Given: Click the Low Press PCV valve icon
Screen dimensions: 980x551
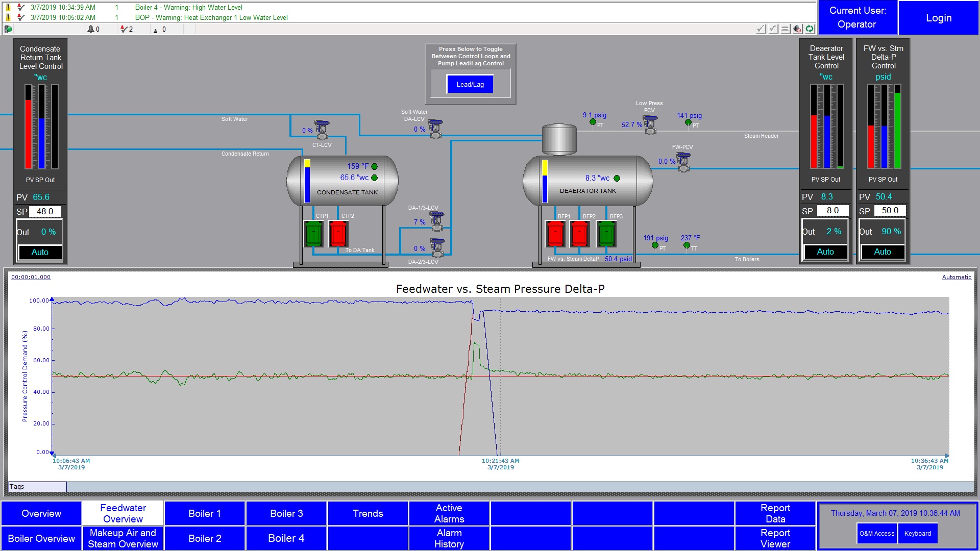Looking at the screenshot, I should point(650,124).
